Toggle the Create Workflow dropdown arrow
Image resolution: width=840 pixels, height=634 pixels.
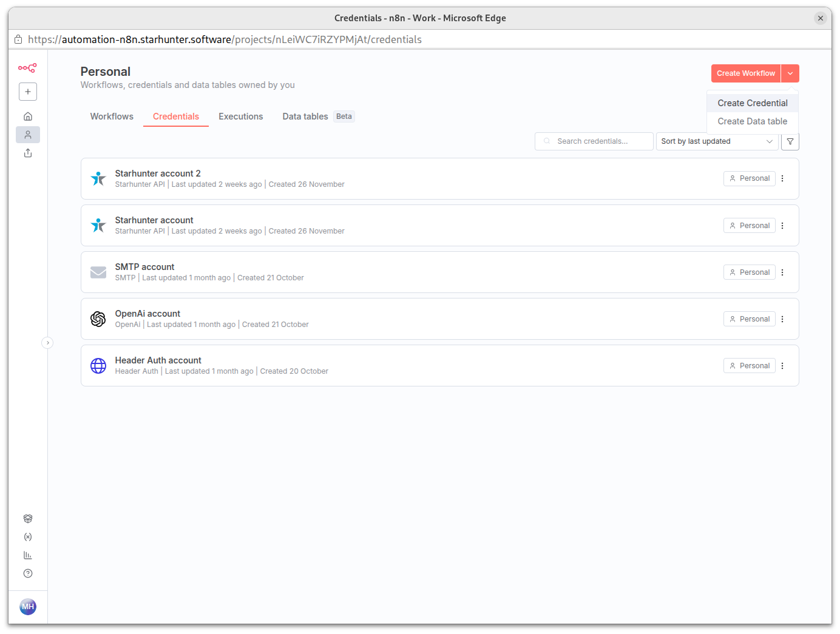pyautogui.click(x=790, y=73)
